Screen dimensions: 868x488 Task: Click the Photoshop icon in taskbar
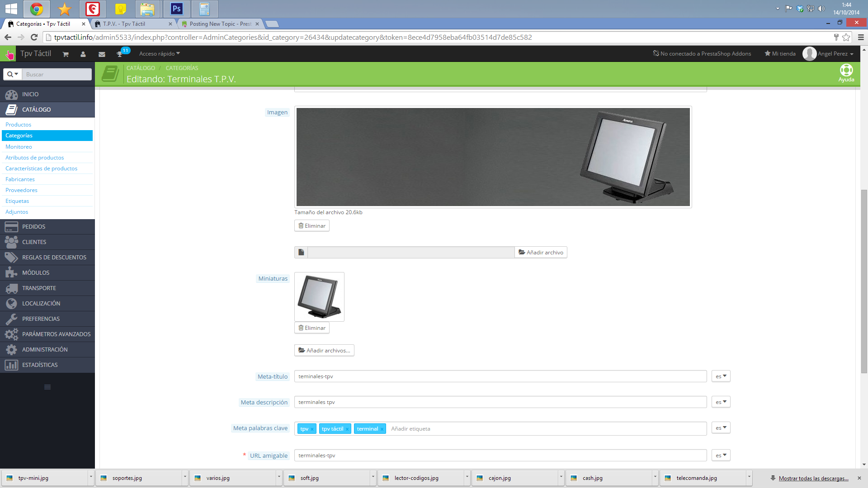tap(177, 9)
